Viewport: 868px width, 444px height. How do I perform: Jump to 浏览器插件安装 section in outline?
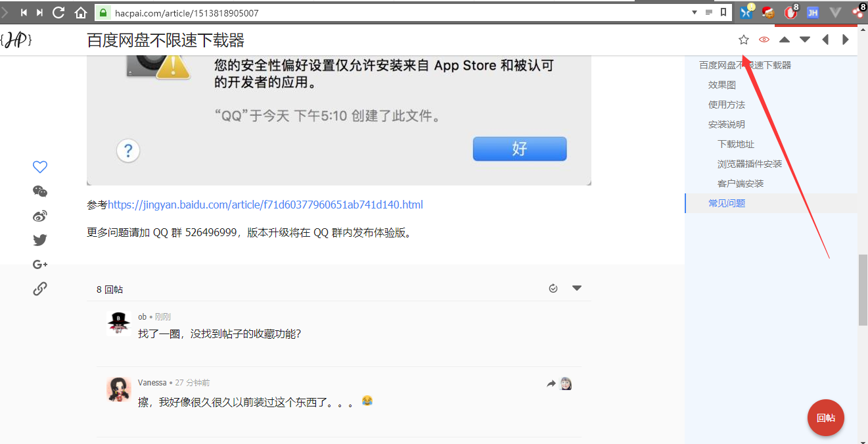(750, 164)
